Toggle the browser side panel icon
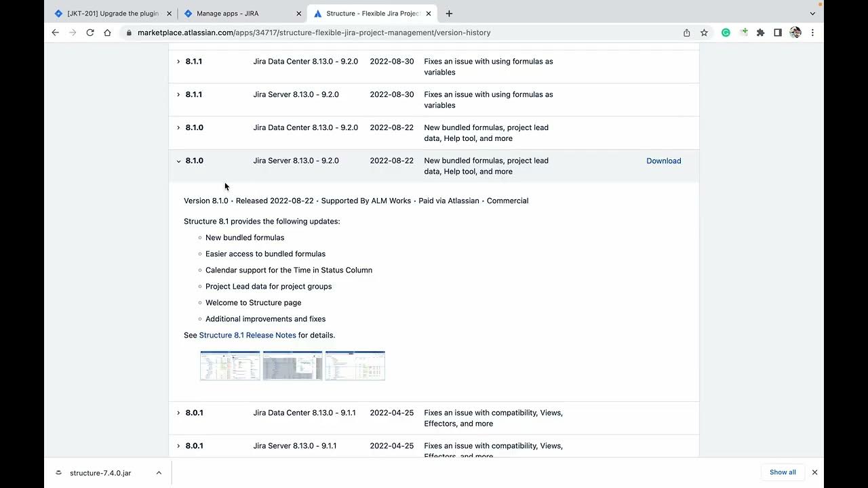This screenshot has height=488, width=868. [x=778, y=33]
